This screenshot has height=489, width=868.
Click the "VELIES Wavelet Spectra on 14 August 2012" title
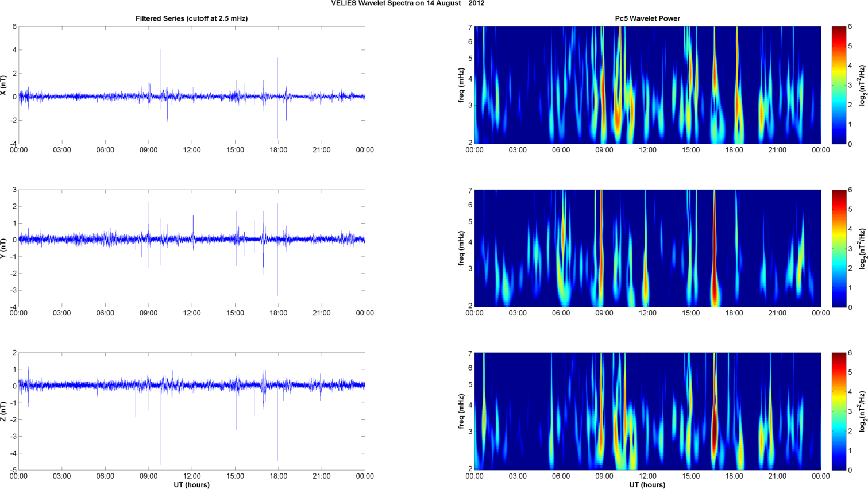pyautogui.click(x=407, y=3)
